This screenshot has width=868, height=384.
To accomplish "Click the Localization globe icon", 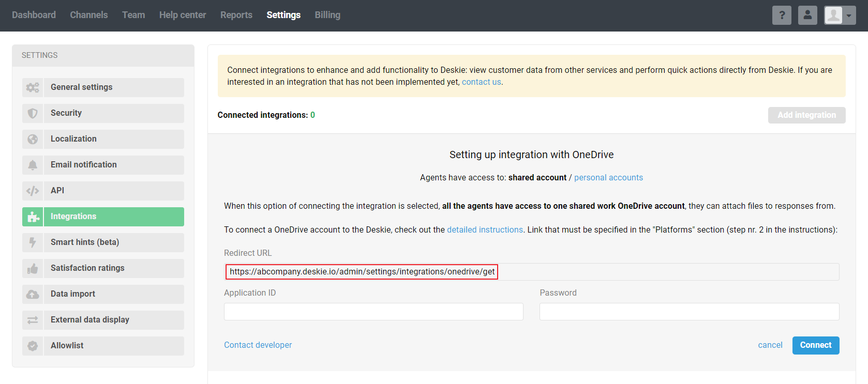I will pyautogui.click(x=33, y=139).
